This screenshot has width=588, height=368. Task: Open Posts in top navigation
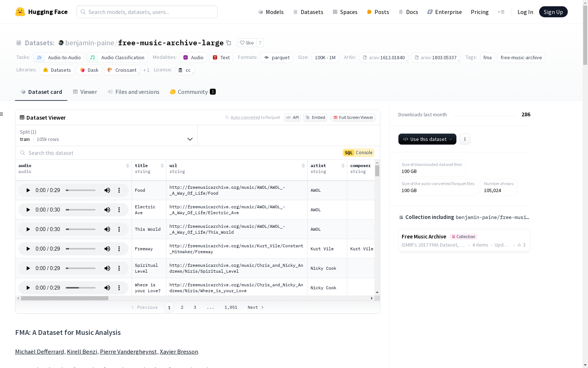(378, 12)
